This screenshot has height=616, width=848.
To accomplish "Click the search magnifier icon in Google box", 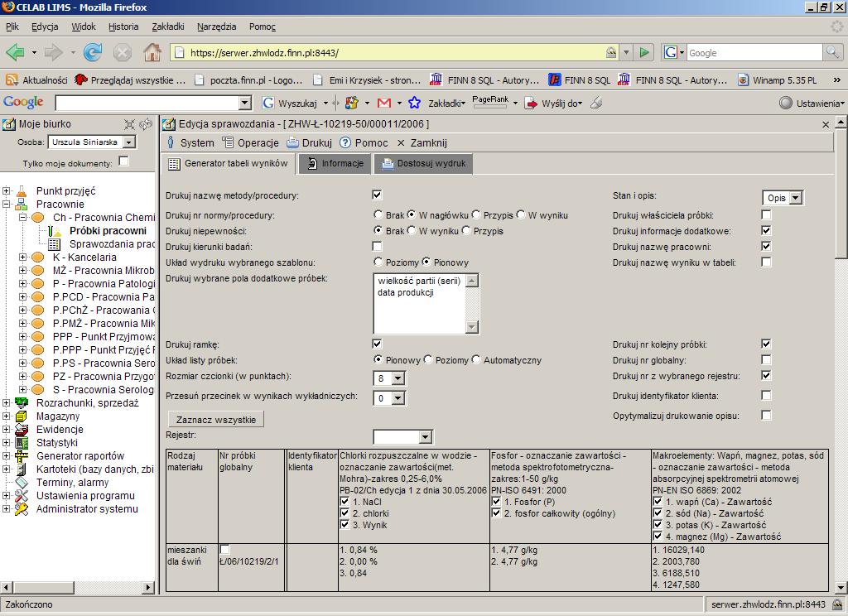I will click(832, 52).
